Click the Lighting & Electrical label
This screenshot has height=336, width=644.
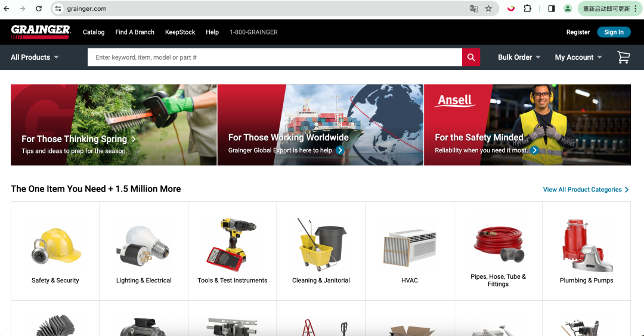(144, 280)
